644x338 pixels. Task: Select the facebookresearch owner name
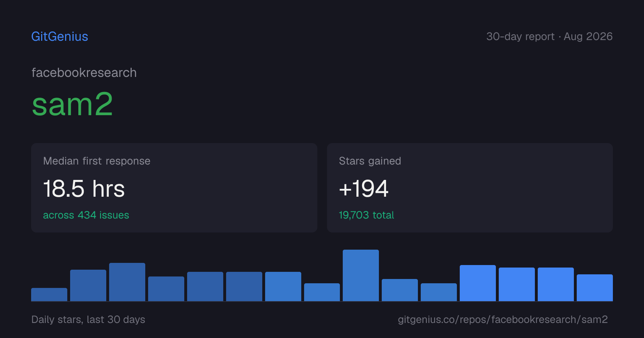coord(84,73)
